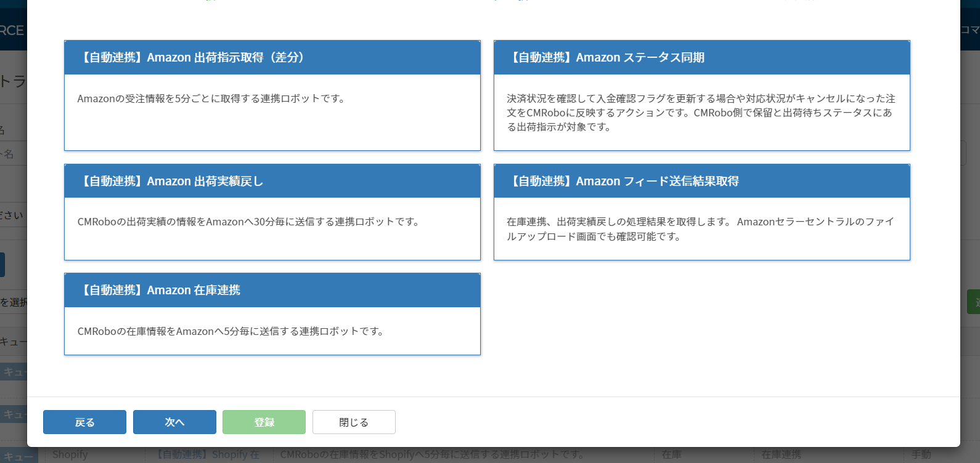The width and height of the screenshot is (980, 463).
Task: Select the Amazon ステータス同期 card header
Action: coord(701,57)
